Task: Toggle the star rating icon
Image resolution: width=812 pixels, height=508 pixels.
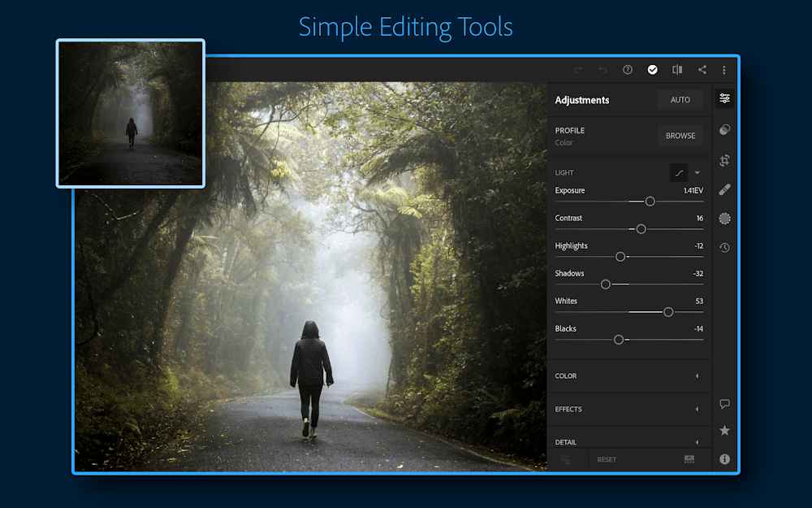Action: [724, 430]
